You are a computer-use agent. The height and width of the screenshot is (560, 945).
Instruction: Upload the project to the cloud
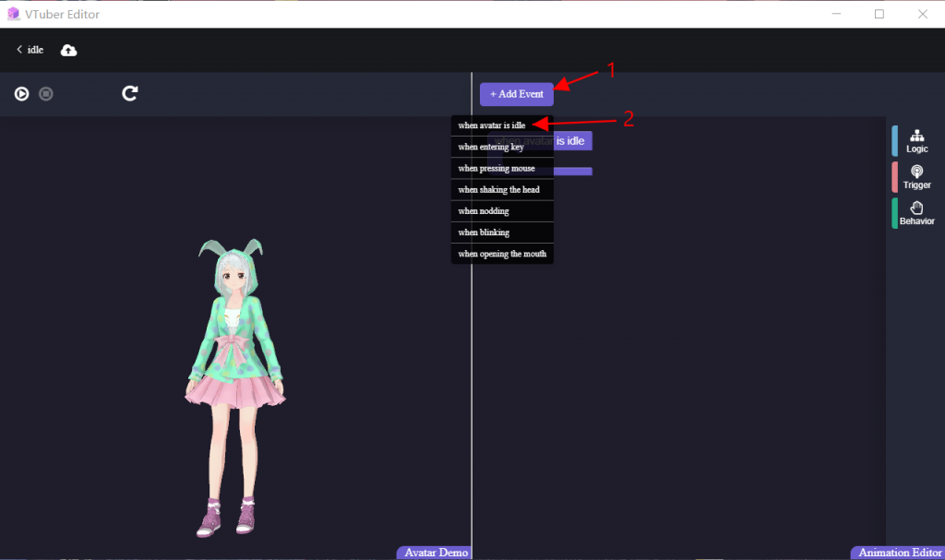coord(68,49)
